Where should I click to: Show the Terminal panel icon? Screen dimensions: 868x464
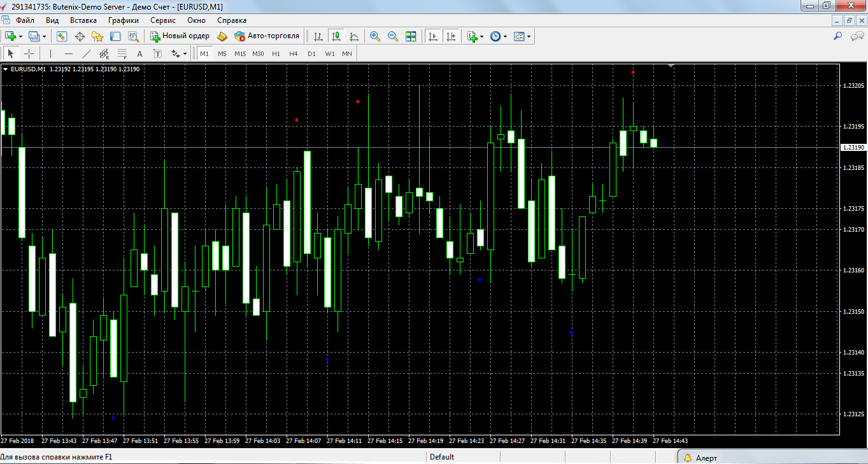coord(115,36)
